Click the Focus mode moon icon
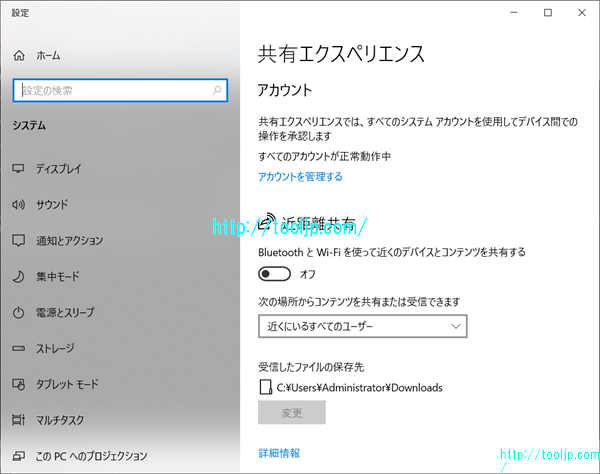The height and width of the screenshot is (474, 600). (18, 276)
